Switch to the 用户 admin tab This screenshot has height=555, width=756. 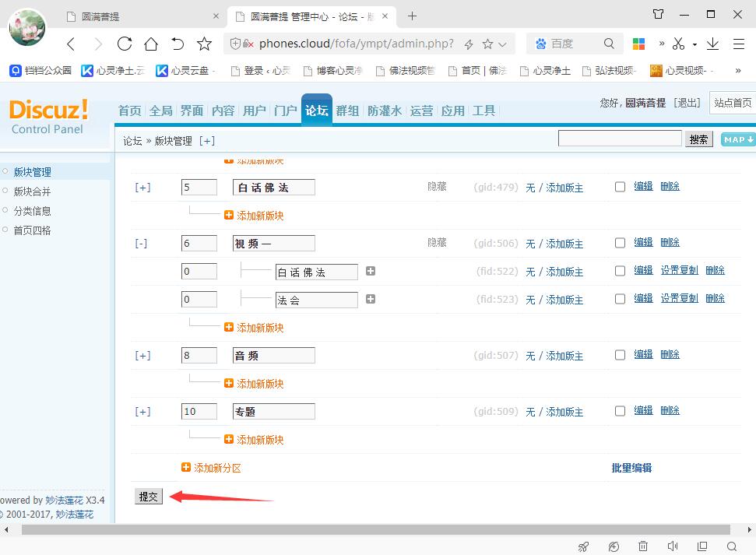click(254, 111)
